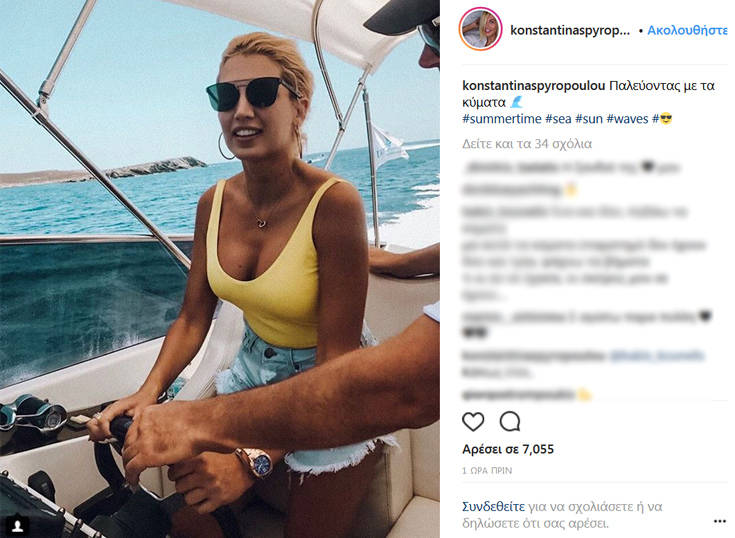Click the Αρέσει σε 7,055 likes count
Viewport: 735px width, 538px height.
pyautogui.click(x=508, y=449)
